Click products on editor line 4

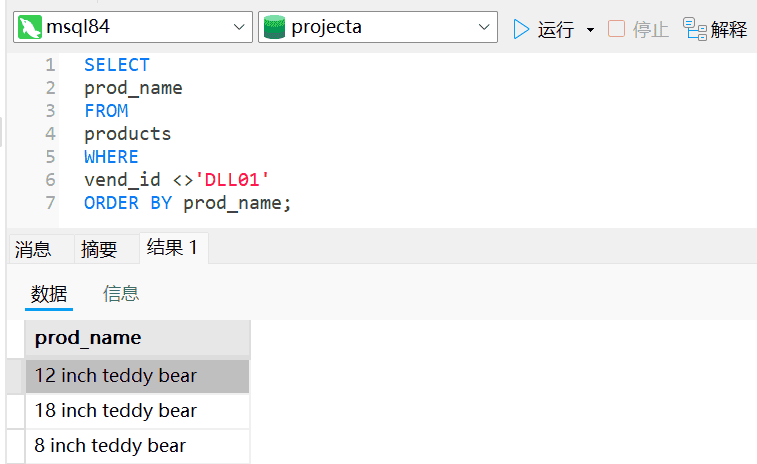127,134
